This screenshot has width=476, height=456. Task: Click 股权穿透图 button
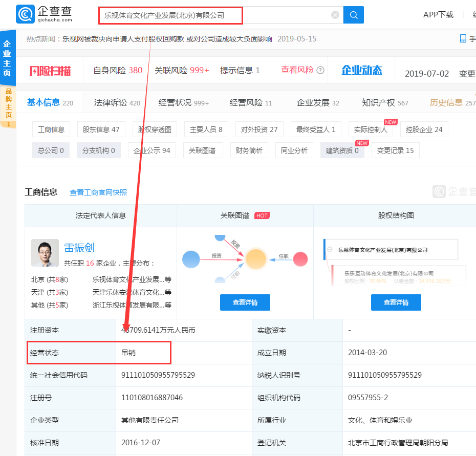tap(155, 129)
